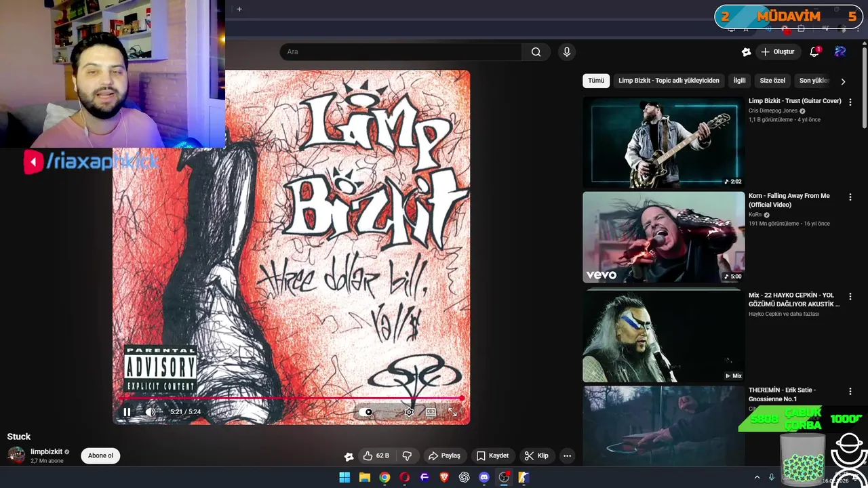Image resolution: width=868 pixels, height=488 pixels.
Task: Open Windows Start menu
Action: point(344,477)
